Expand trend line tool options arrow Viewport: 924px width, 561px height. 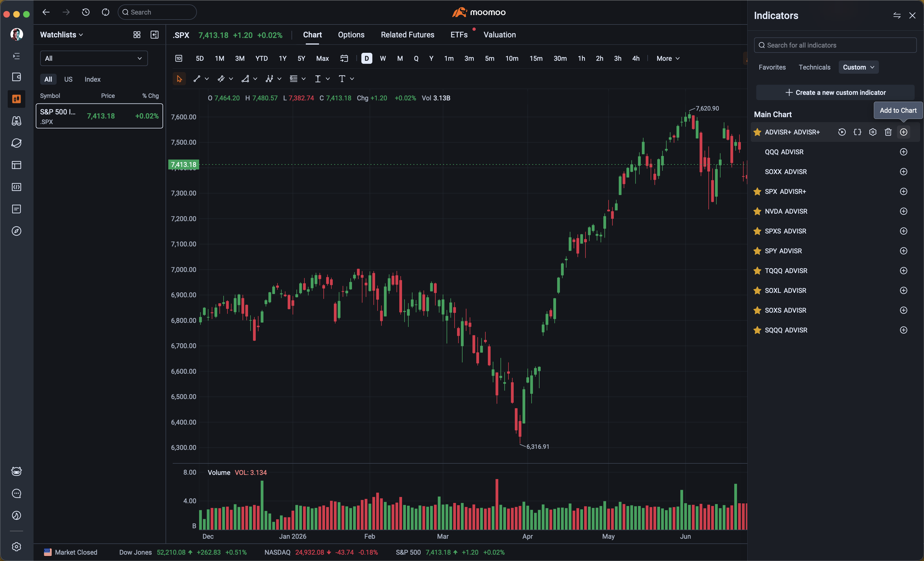point(207,79)
